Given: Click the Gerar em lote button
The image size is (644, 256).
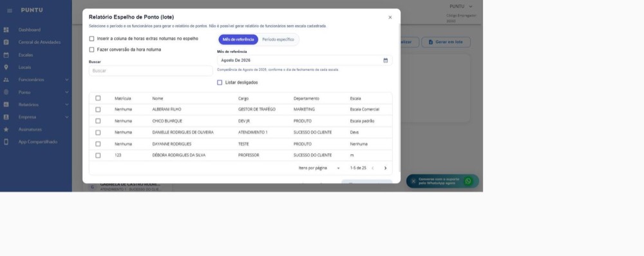Looking at the screenshot, I should pyautogui.click(x=446, y=42).
